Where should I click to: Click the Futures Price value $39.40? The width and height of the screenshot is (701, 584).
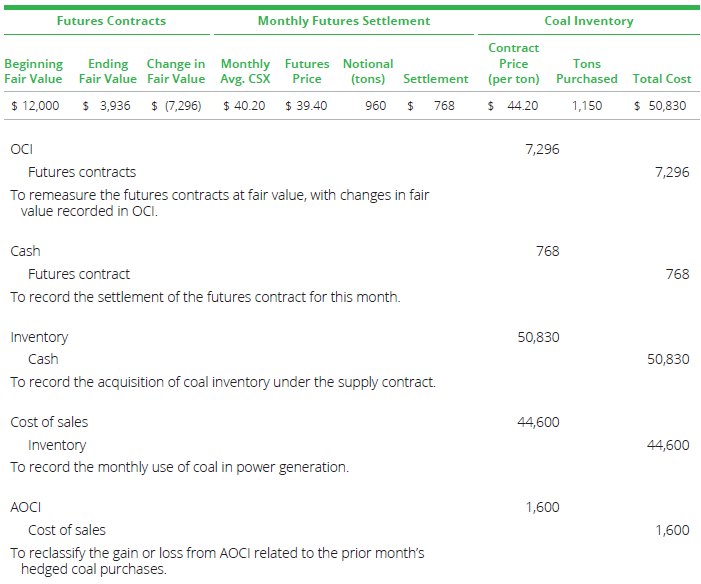pyautogui.click(x=306, y=105)
